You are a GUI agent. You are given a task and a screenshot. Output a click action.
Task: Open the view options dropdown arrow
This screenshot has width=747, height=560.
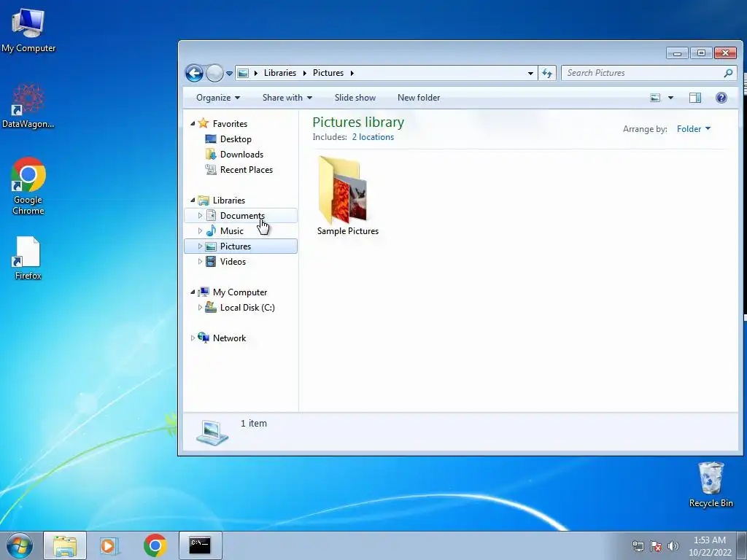coord(670,98)
